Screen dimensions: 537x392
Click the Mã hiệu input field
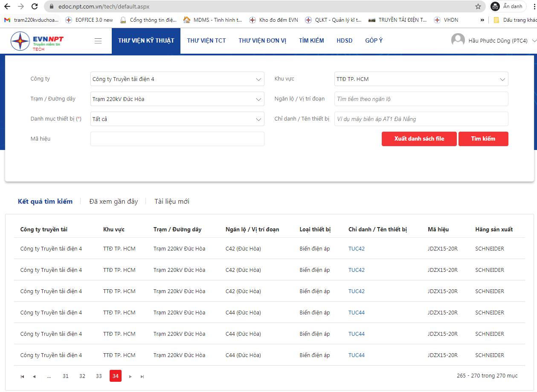pyautogui.click(x=177, y=139)
